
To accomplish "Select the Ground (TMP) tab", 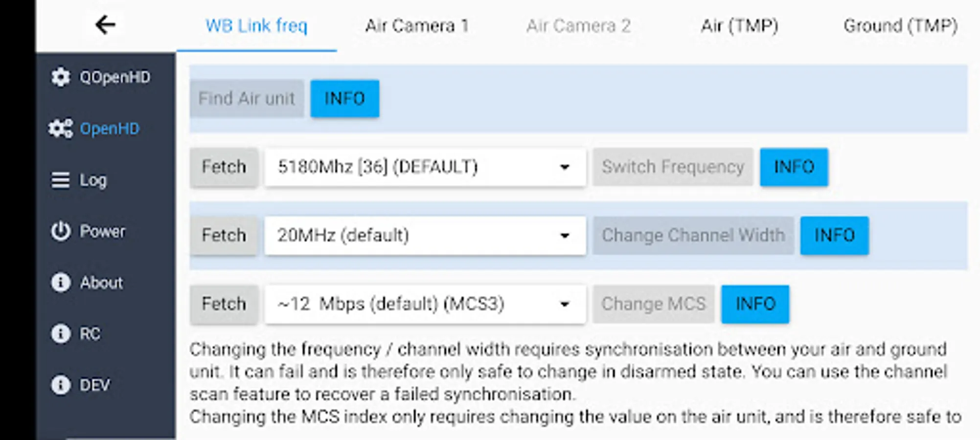I will [900, 25].
